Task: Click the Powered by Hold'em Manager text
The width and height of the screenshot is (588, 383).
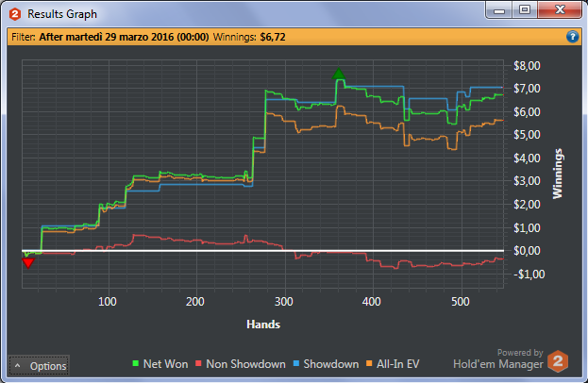Action: click(x=498, y=359)
